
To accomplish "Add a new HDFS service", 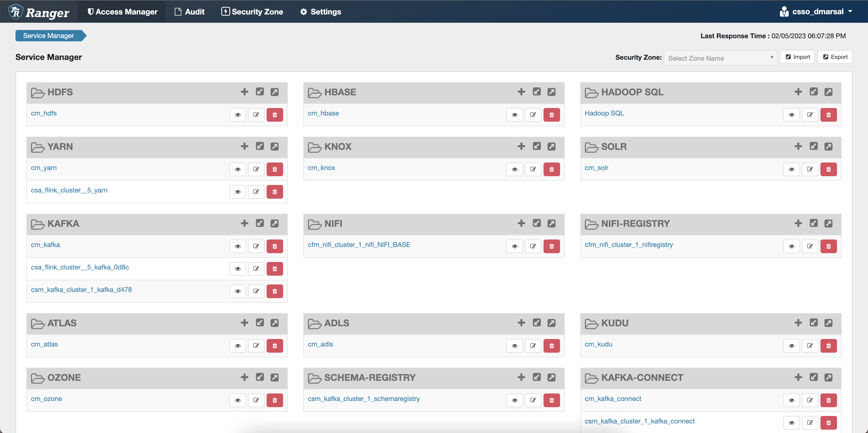I will point(244,92).
